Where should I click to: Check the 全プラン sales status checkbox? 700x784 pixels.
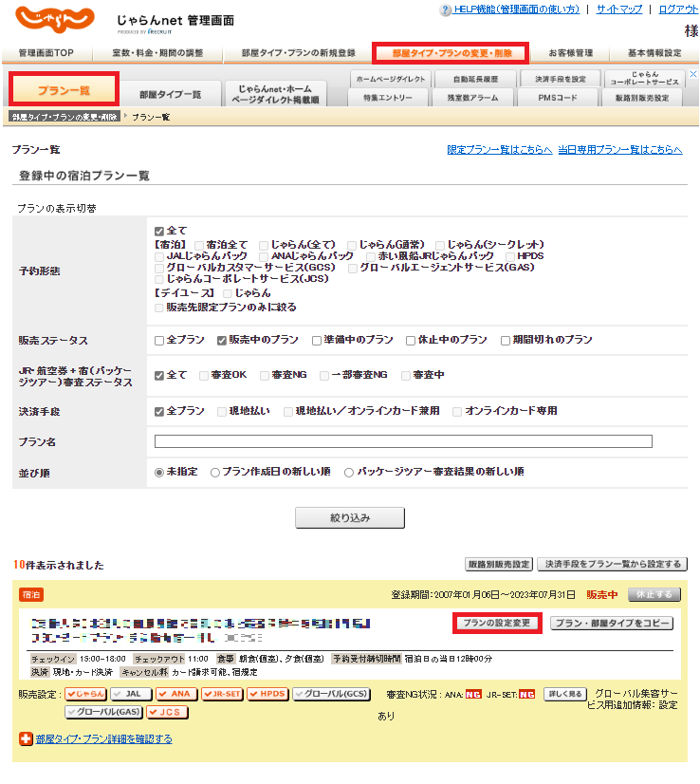[159, 341]
